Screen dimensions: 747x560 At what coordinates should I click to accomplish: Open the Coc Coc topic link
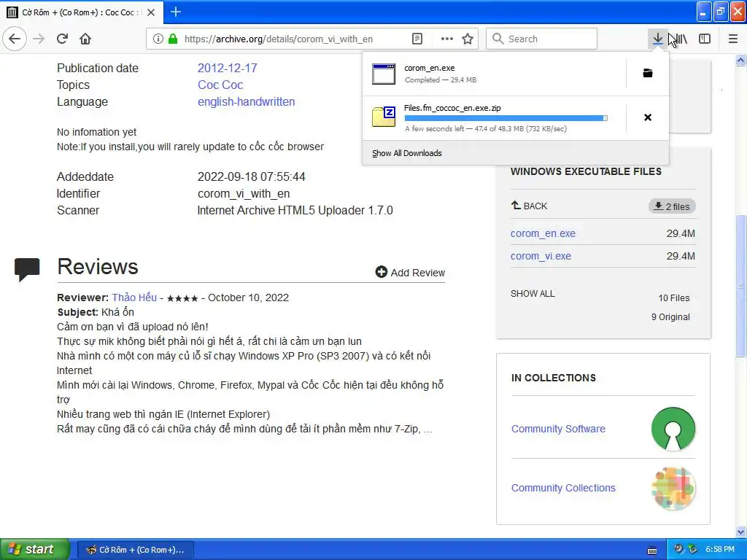tap(220, 85)
